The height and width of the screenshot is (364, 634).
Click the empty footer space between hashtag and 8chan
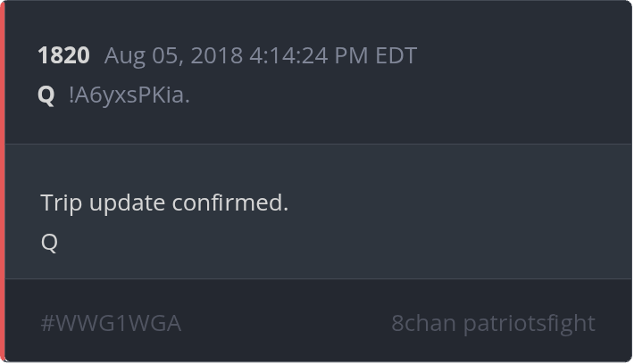(x=286, y=323)
